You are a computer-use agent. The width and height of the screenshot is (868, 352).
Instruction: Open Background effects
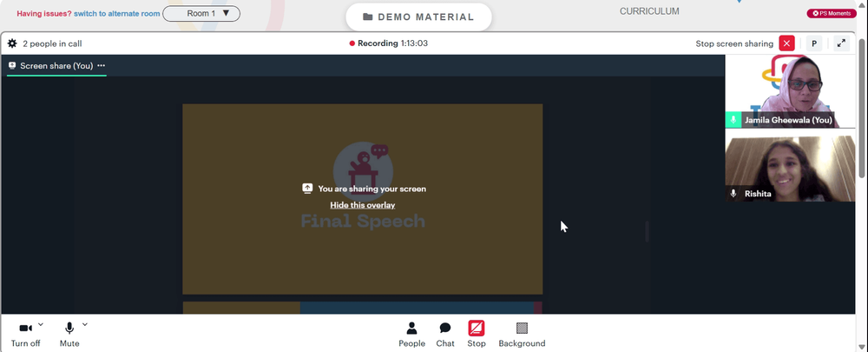[522, 335]
